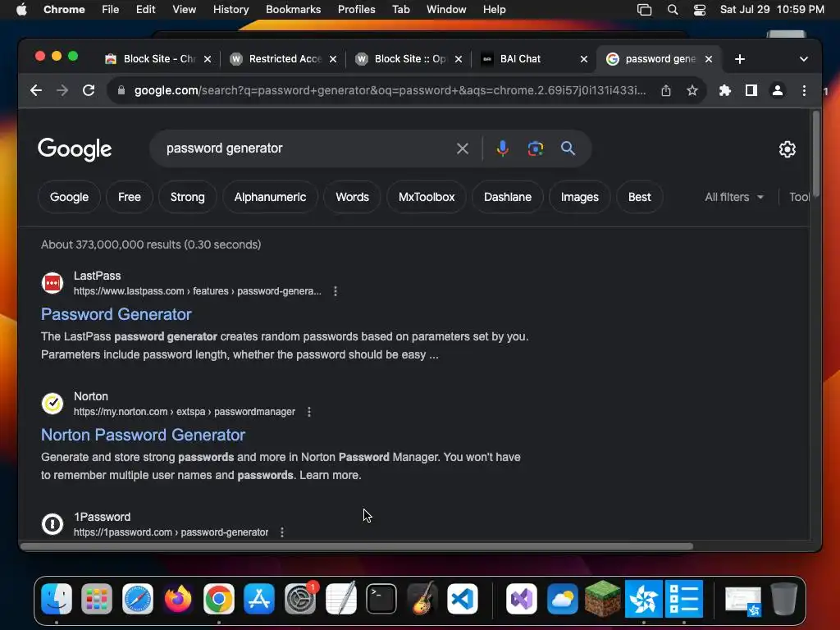Select the Alphanumeric filter chip
Image resolution: width=840 pixels, height=630 pixels.
point(270,197)
